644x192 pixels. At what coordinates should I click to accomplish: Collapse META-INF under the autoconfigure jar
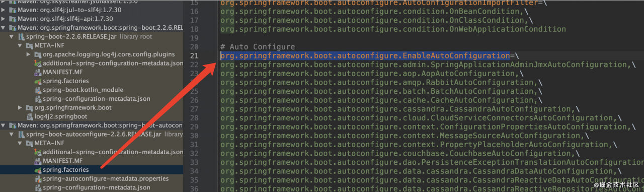(20, 143)
